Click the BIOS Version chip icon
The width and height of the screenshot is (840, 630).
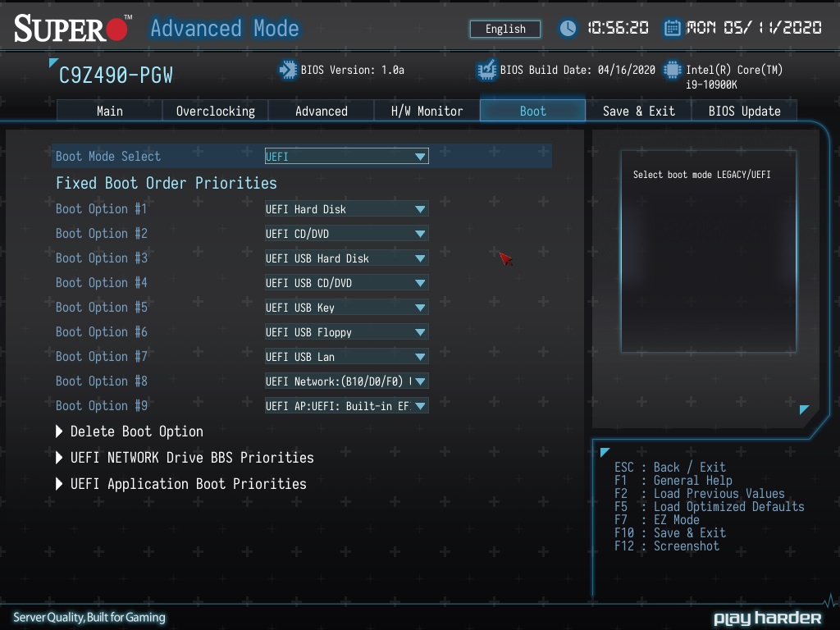point(288,71)
